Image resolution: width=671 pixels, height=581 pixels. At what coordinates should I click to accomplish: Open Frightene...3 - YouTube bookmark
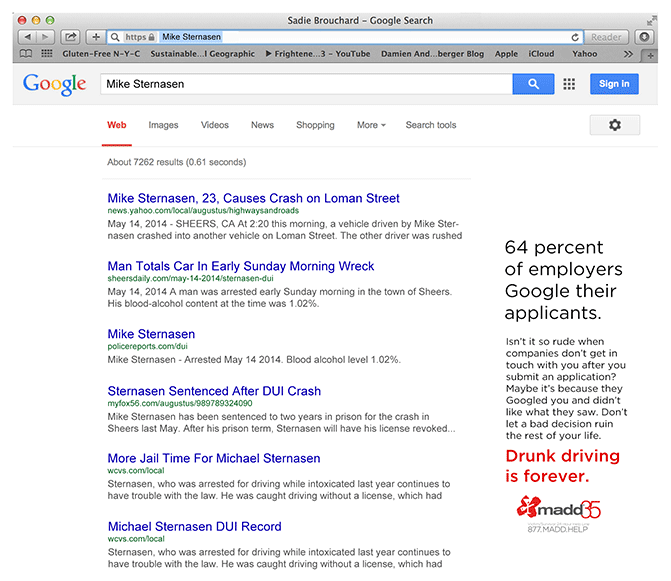tap(318, 54)
